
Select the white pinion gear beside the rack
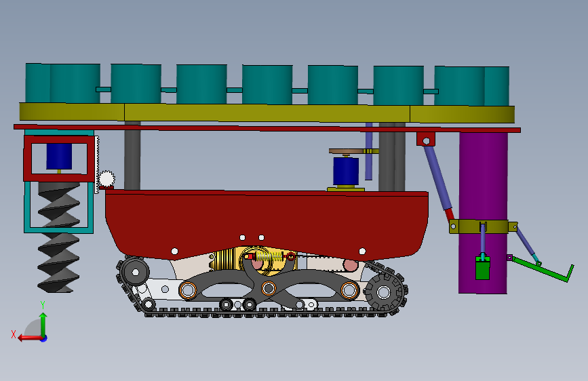106,179
